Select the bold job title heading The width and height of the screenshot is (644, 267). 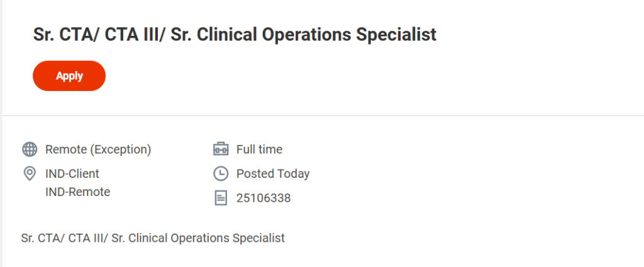pos(235,35)
